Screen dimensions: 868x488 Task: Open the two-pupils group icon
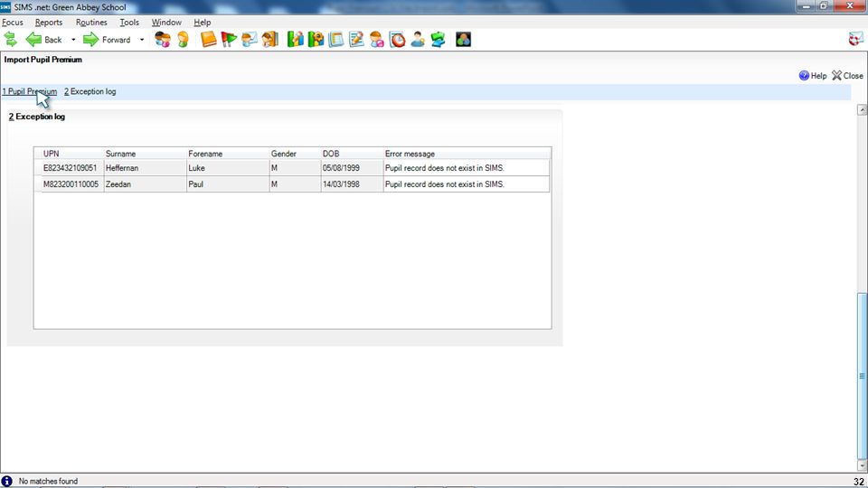[162, 39]
